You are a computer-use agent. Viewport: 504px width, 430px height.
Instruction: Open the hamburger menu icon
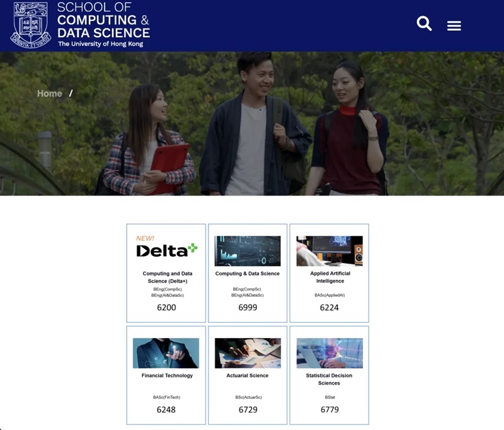pyautogui.click(x=454, y=25)
